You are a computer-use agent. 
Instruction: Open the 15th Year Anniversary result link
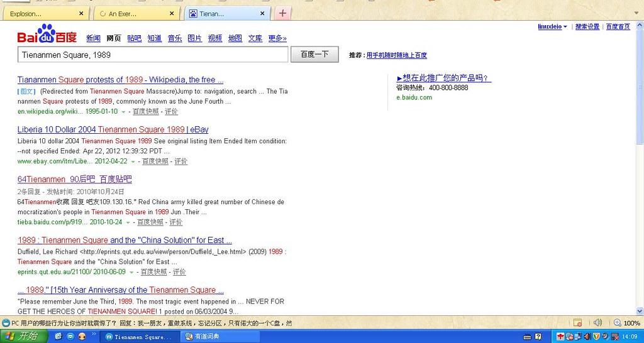[121, 290]
